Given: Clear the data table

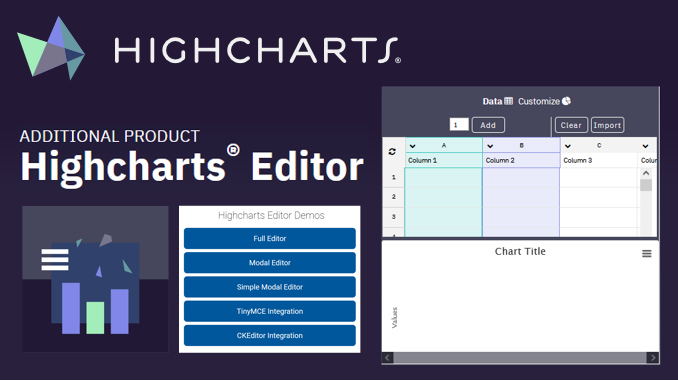Looking at the screenshot, I should point(571,125).
